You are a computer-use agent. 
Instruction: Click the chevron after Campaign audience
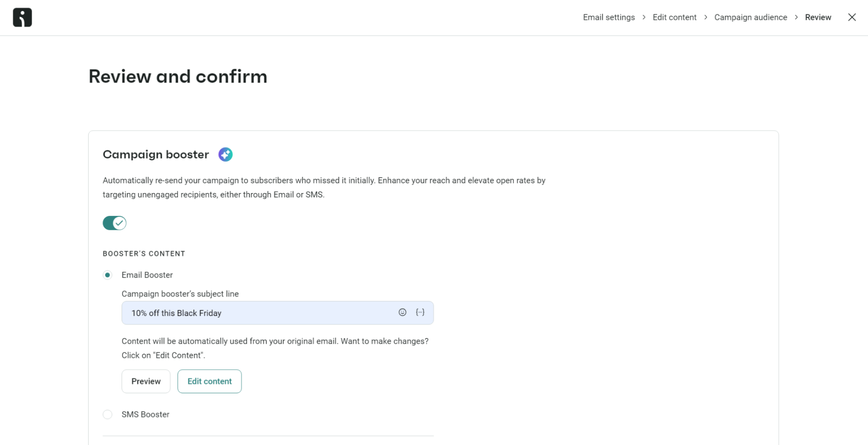point(796,17)
